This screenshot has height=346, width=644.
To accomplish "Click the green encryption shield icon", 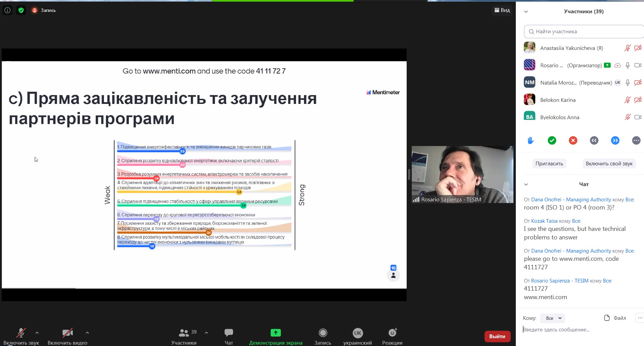I will (x=21, y=10).
